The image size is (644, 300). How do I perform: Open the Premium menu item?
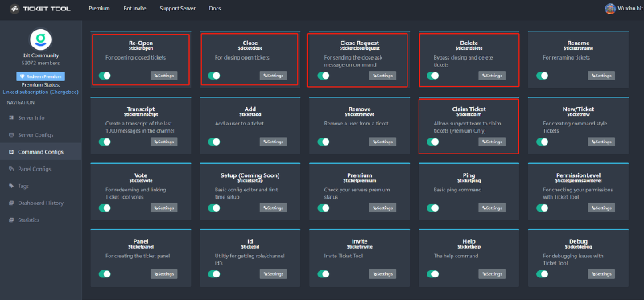(x=99, y=9)
